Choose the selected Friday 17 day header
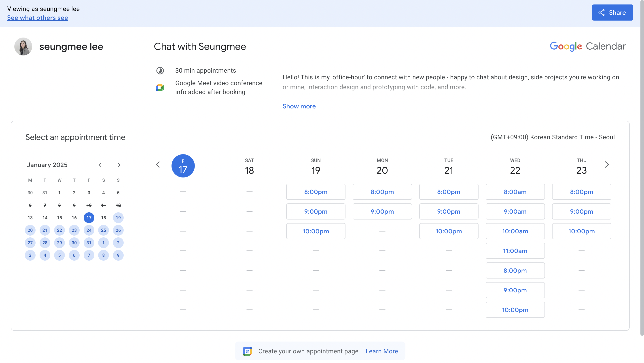 point(183,166)
